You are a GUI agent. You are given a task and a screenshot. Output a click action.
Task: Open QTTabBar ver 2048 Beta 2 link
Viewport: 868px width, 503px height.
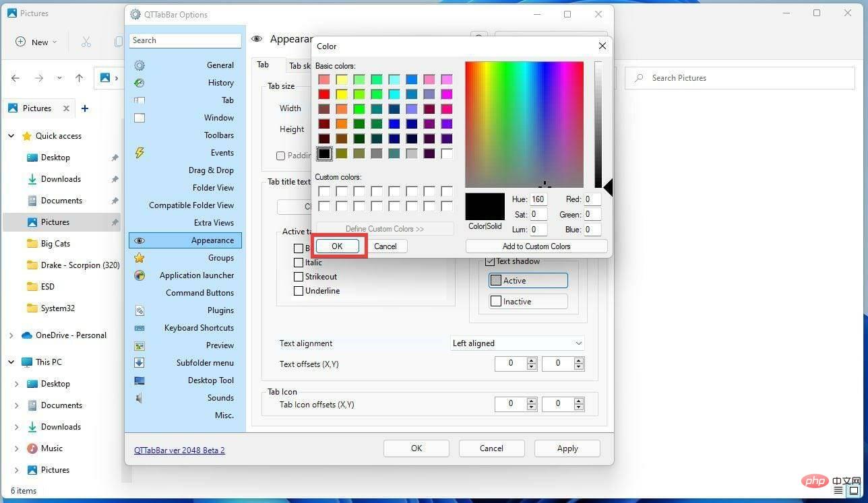tap(179, 450)
